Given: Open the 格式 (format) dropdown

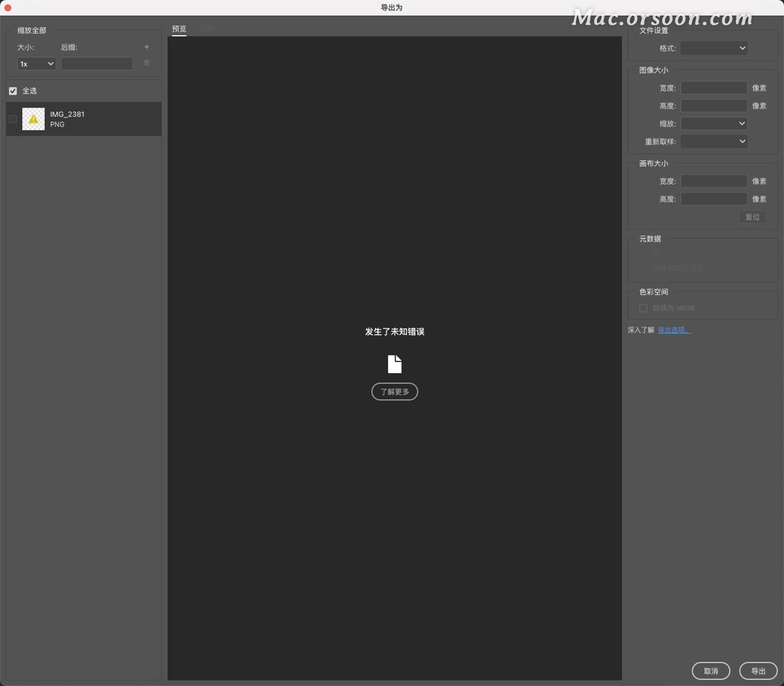Looking at the screenshot, I should pos(713,48).
